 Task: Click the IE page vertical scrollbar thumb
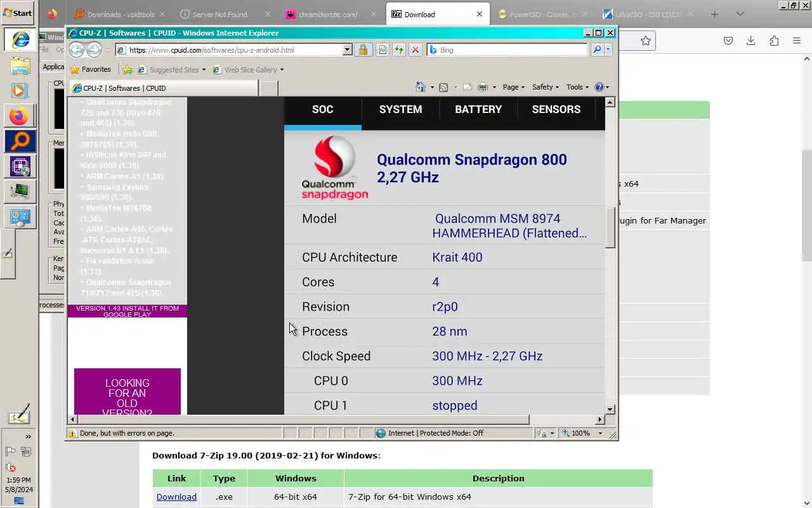point(610,227)
